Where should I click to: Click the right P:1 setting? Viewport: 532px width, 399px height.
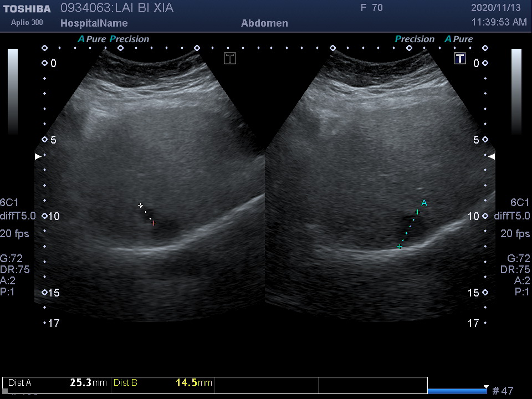[x=522, y=292]
